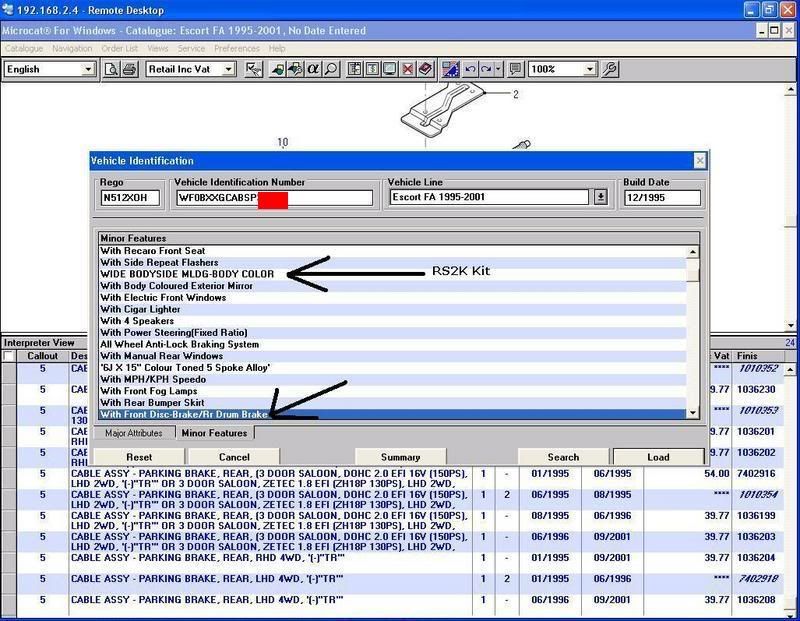Select 'With Front Fog Lamps' row
800x621 pixels.
tap(392, 391)
